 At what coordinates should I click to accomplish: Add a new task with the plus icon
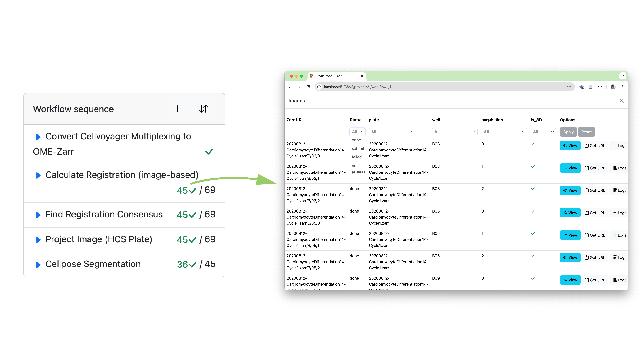coord(177,109)
